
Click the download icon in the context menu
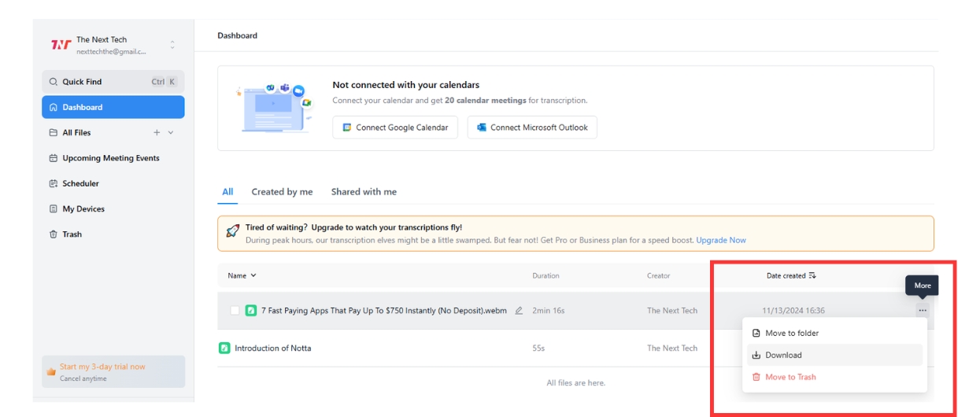click(756, 355)
